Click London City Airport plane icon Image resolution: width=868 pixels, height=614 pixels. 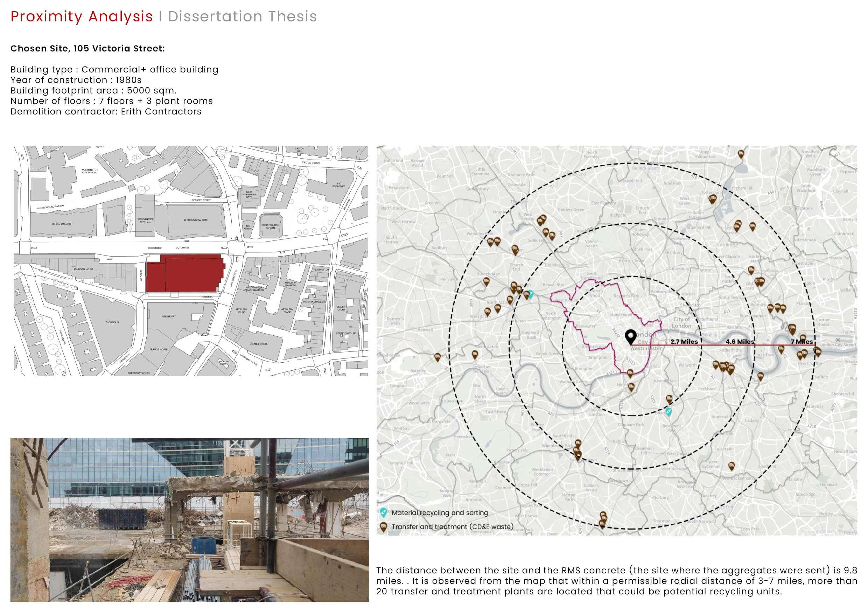point(838,340)
